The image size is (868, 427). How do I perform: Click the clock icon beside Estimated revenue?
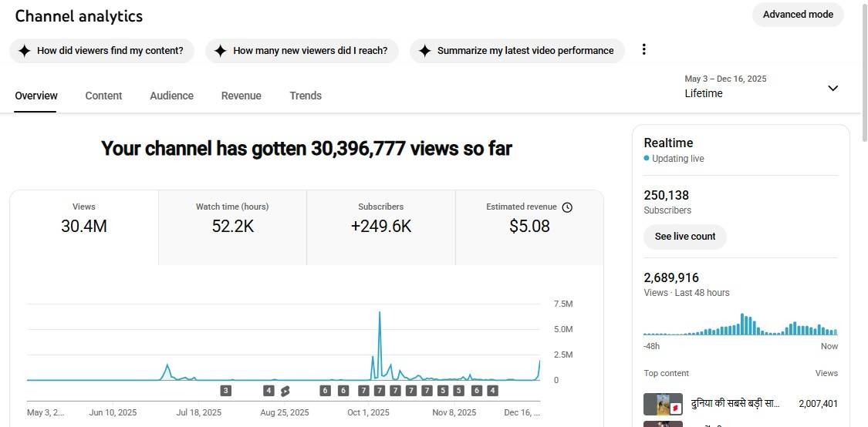[x=567, y=207]
